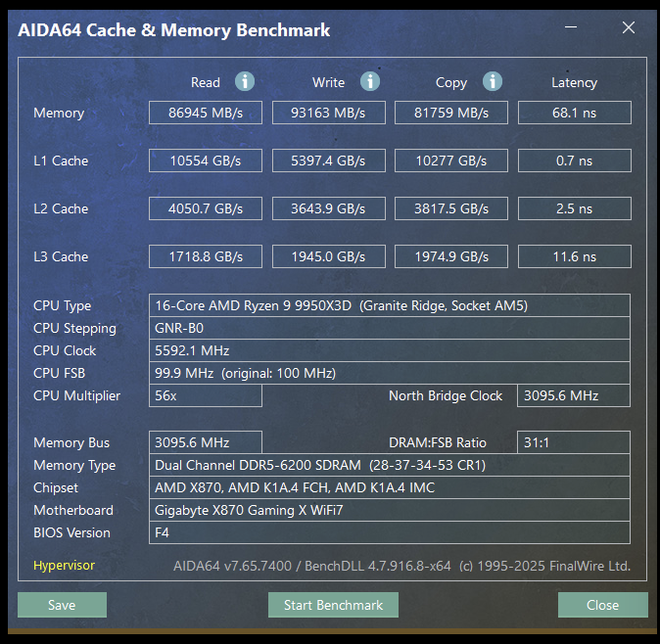Screen dimensions: 660x644
Task: Click the L2 Cache row label
Action: (61, 208)
